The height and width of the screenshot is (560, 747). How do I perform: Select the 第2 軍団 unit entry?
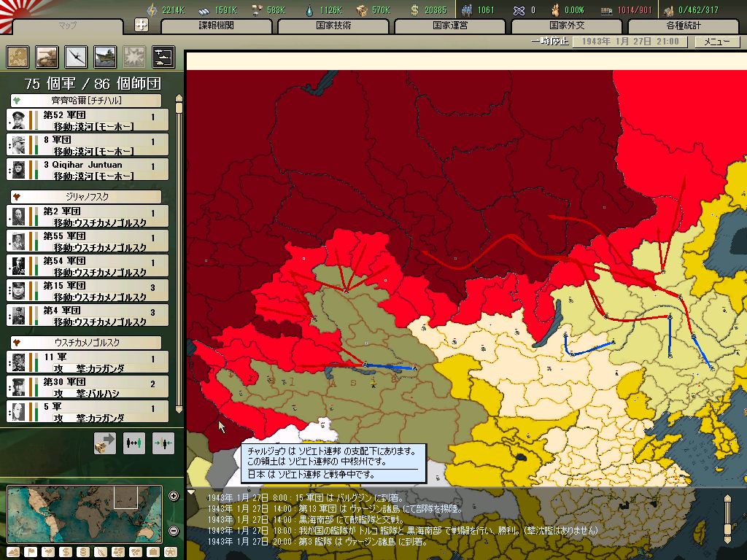(88, 216)
